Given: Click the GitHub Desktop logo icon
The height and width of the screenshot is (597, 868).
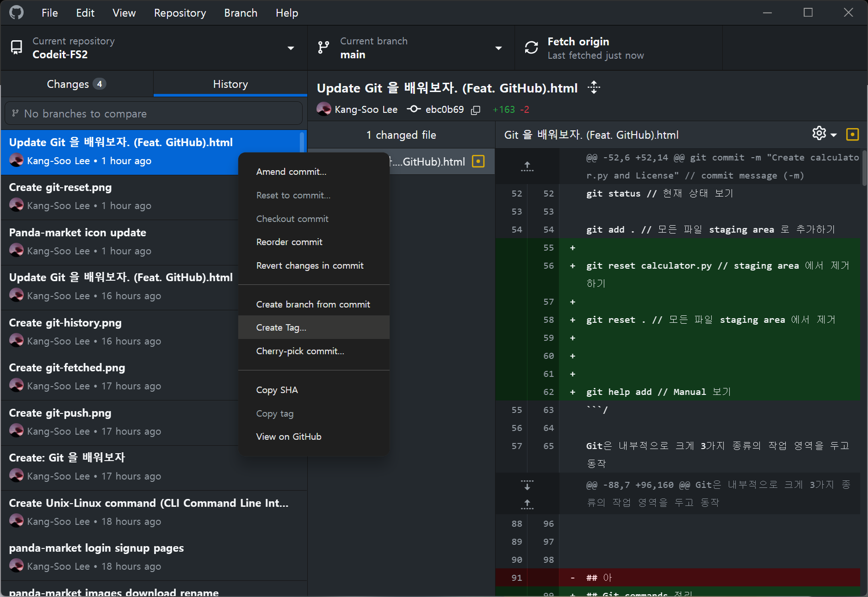Looking at the screenshot, I should pos(16,12).
